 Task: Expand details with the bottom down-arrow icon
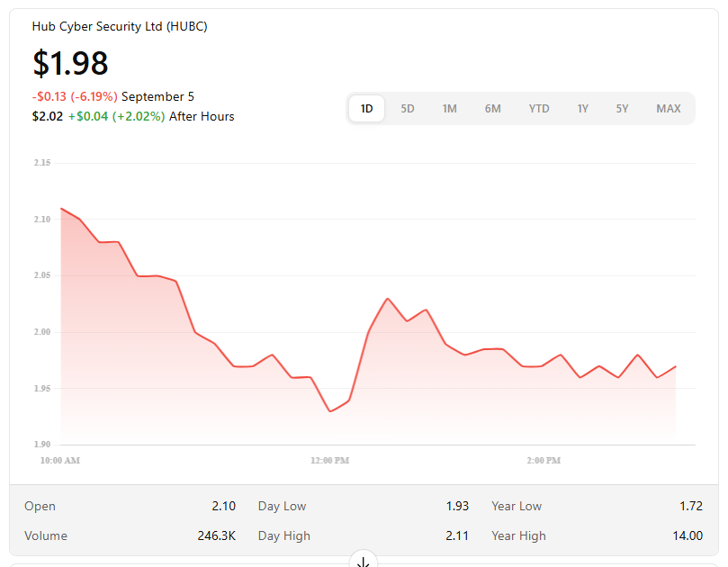pos(364,562)
